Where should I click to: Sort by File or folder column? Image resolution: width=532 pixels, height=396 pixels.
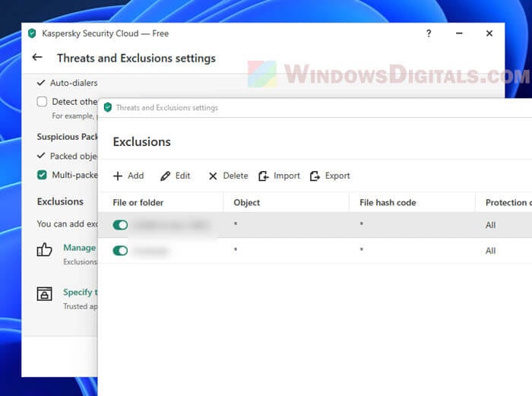point(138,203)
